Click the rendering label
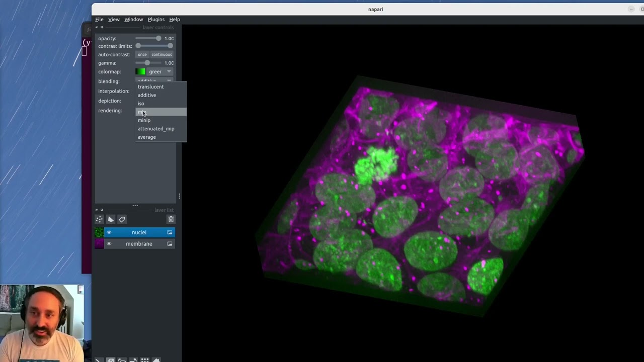This screenshot has height=362, width=644. [110, 111]
